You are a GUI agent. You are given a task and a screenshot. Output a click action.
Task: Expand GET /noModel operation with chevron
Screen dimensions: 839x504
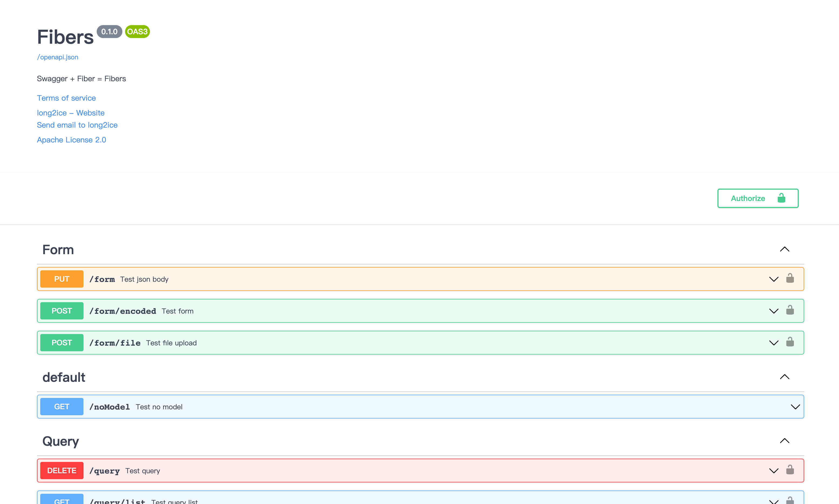pyautogui.click(x=795, y=407)
